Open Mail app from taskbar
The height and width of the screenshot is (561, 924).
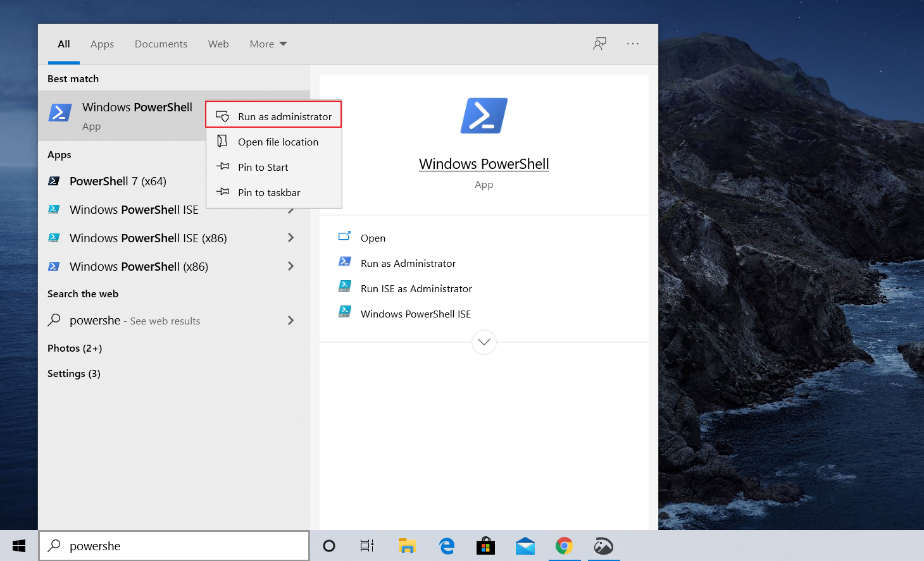click(x=525, y=546)
